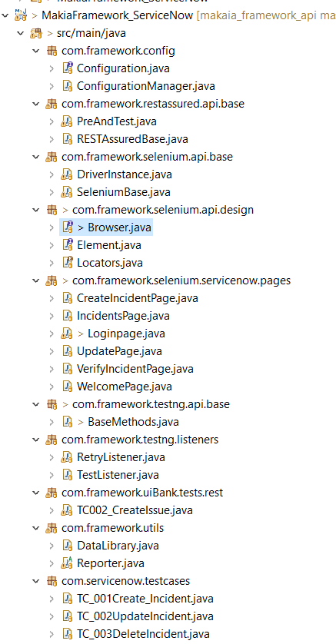Screen dimensions: 336x644
Task: Click the Reporter.java abstract class icon
Action: click(x=67, y=563)
